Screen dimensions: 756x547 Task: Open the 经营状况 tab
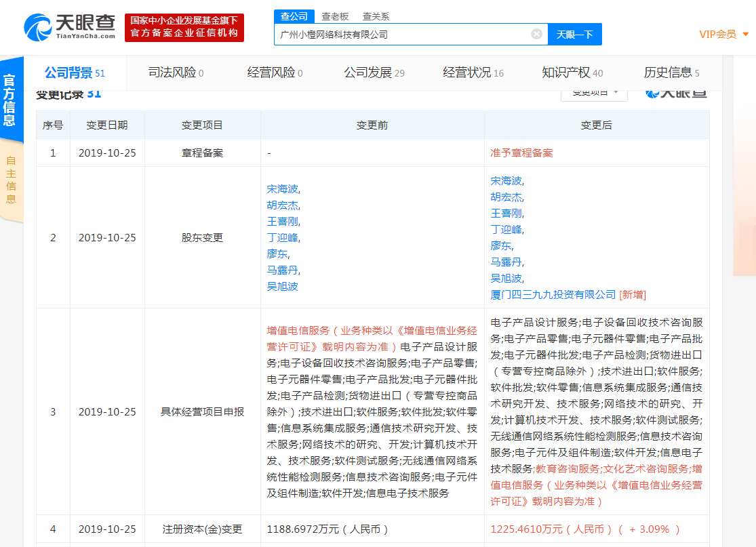[473, 73]
